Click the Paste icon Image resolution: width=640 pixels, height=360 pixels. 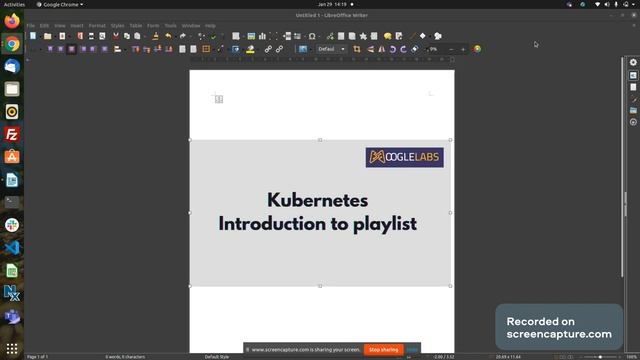click(138, 36)
